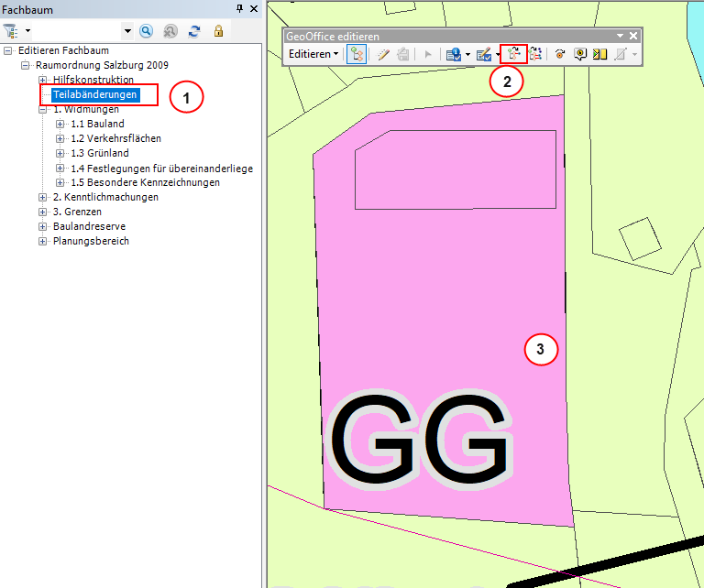The image size is (704, 588).
Task: Close the GeoOffice editieren toolbar
Action: point(633,37)
